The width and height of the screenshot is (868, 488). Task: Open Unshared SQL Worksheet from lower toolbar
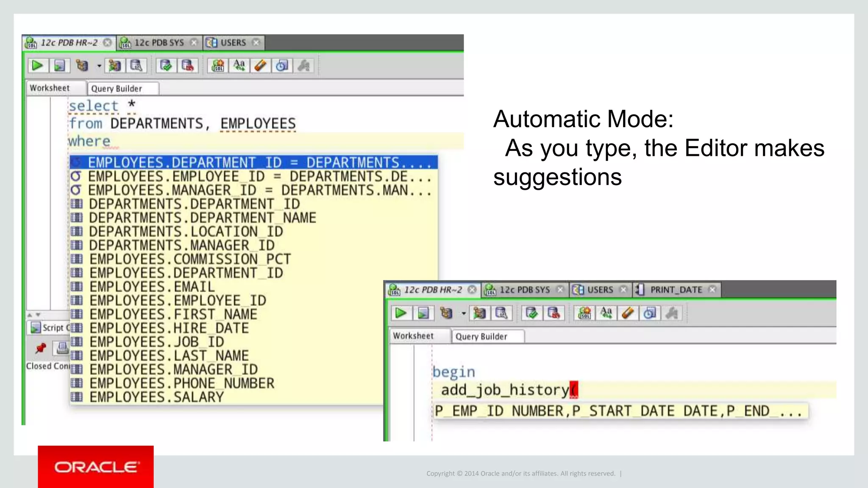click(584, 313)
